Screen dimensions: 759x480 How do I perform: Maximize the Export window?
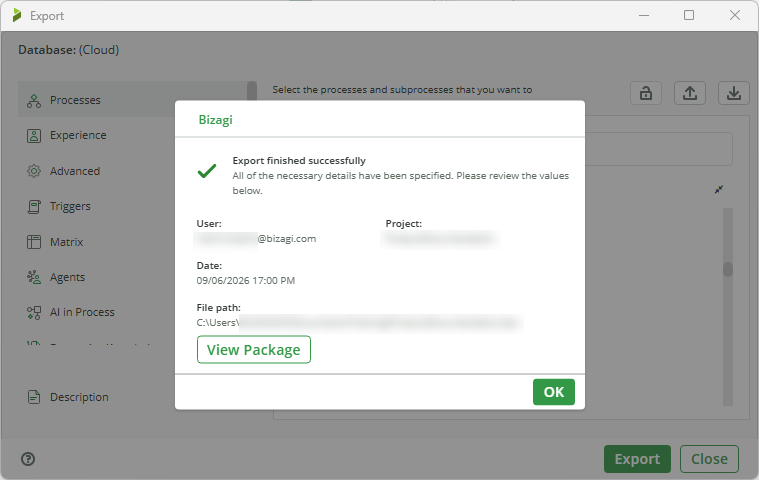(689, 15)
